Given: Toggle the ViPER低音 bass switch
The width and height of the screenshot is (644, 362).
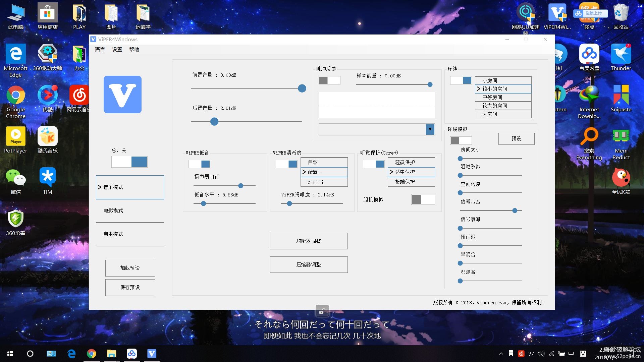Looking at the screenshot, I should pos(199,164).
